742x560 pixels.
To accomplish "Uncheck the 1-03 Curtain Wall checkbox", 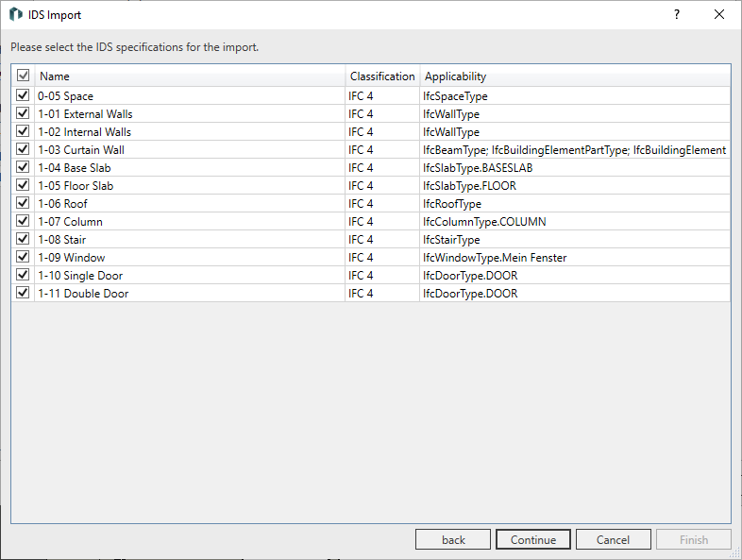I will tap(23, 149).
